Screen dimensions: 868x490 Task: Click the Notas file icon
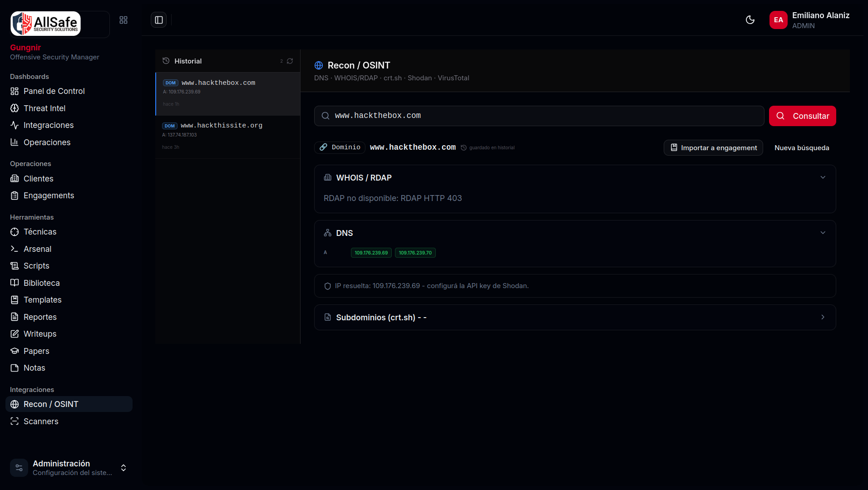15,368
